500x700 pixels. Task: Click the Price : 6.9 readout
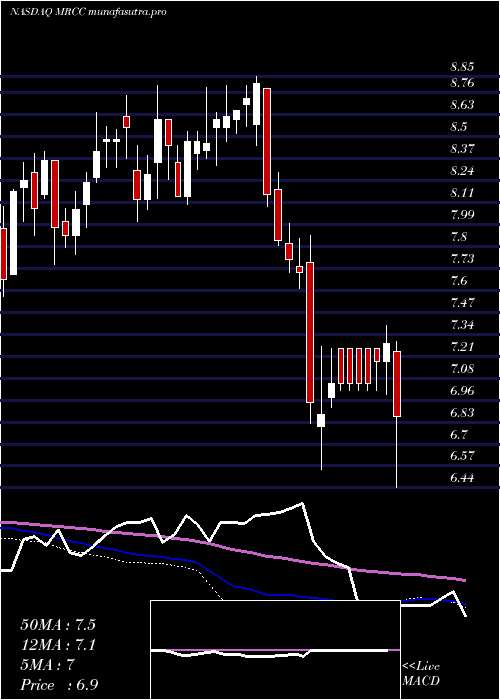pyautogui.click(x=59, y=685)
